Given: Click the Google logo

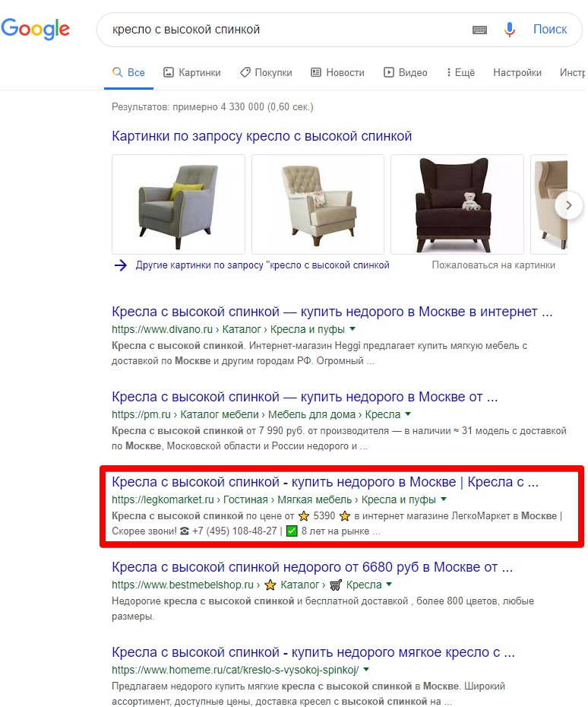Looking at the screenshot, I should [x=36, y=29].
